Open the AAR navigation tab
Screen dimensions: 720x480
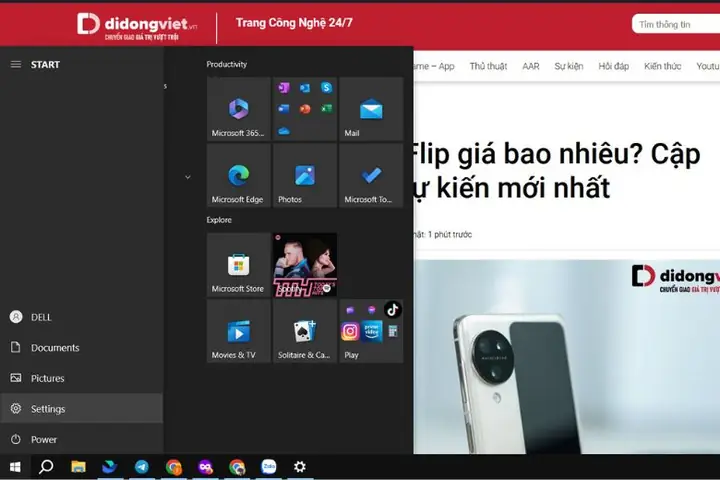click(x=530, y=67)
